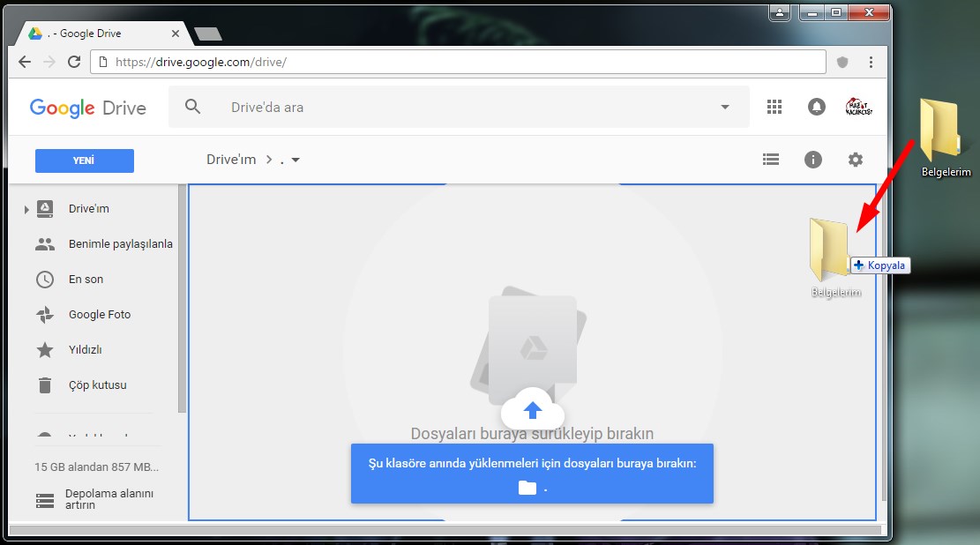This screenshot has height=545, width=980.
Task: Click the browser back arrow
Action: coord(25,62)
